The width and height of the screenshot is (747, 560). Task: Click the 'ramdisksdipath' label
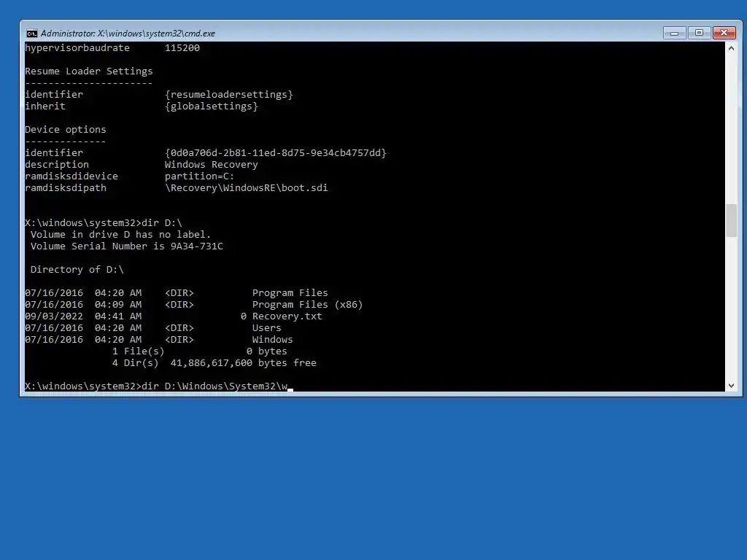pos(65,188)
